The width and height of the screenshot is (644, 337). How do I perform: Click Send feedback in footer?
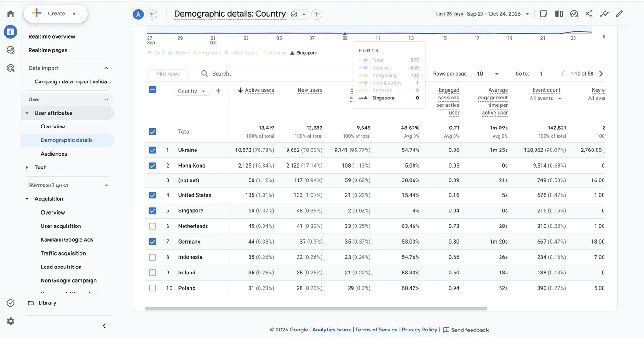[466, 330]
